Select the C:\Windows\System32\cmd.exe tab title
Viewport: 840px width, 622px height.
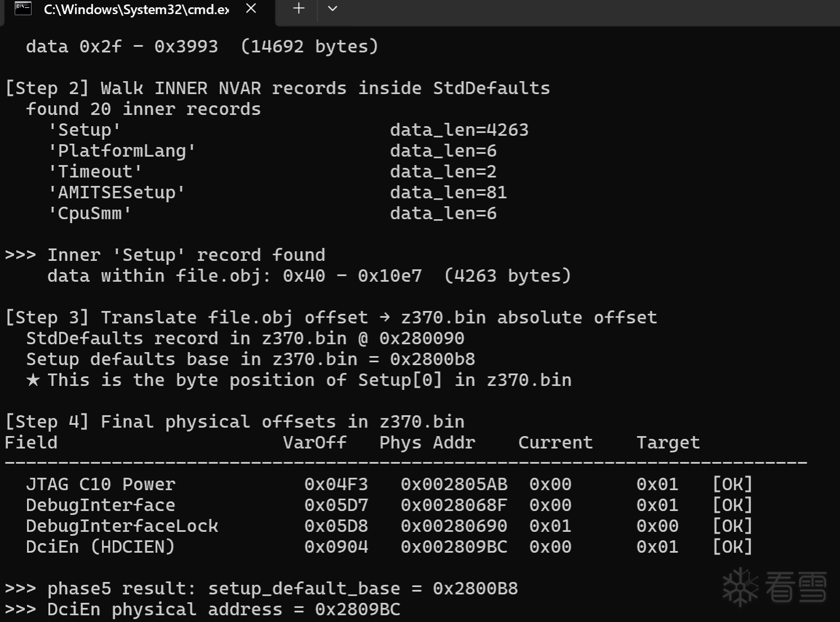click(x=136, y=9)
